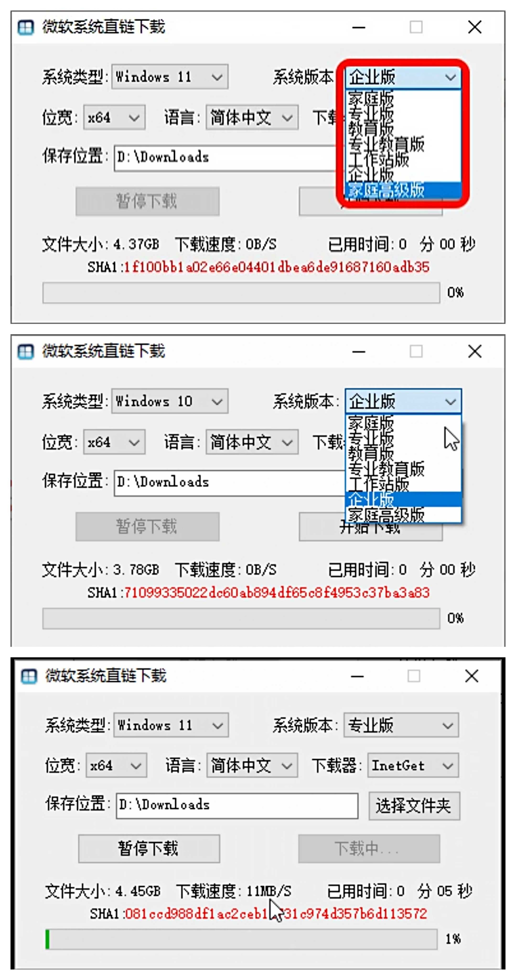Click the D:\Downloads field beside 选择文件夹

(237, 805)
